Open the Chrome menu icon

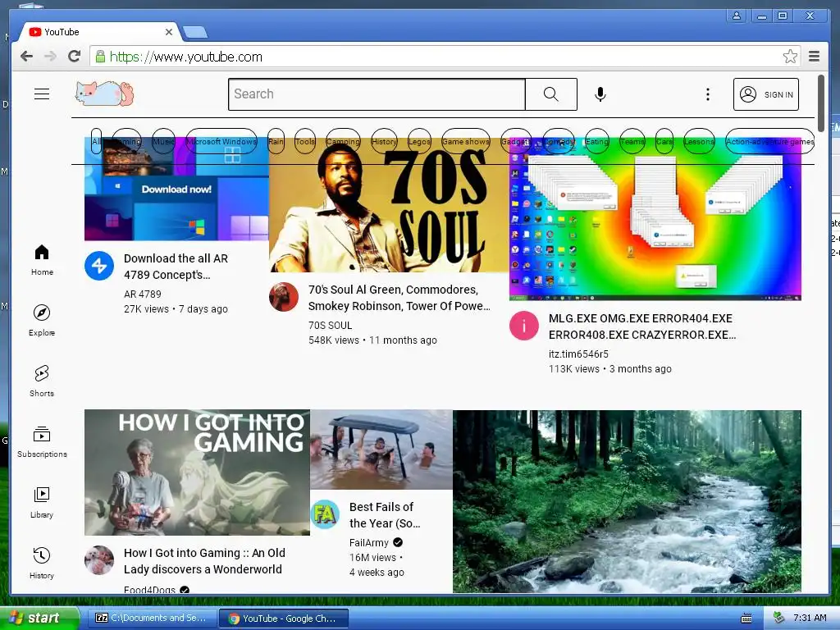pos(815,57)
